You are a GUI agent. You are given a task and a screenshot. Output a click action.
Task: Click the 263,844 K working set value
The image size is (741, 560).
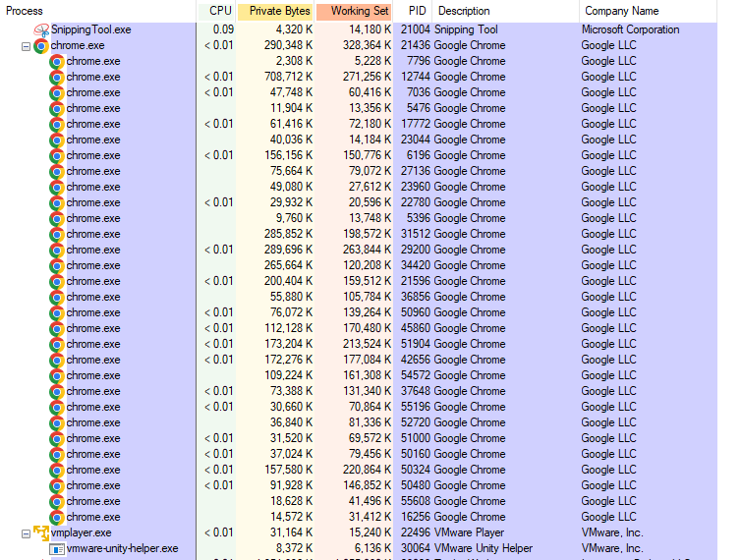(368, 250)
